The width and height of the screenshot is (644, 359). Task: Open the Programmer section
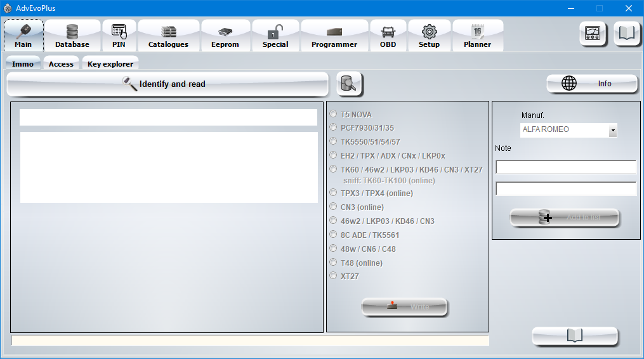pos(334,36)
